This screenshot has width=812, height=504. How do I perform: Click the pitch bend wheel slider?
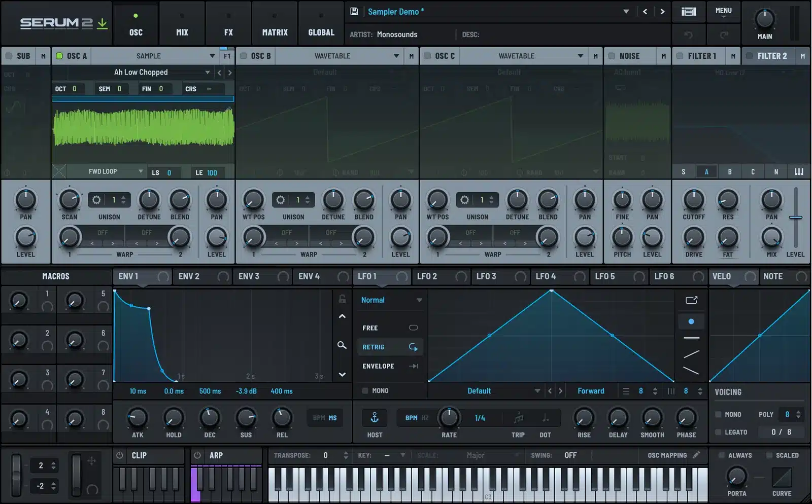(x=17, y=475)
